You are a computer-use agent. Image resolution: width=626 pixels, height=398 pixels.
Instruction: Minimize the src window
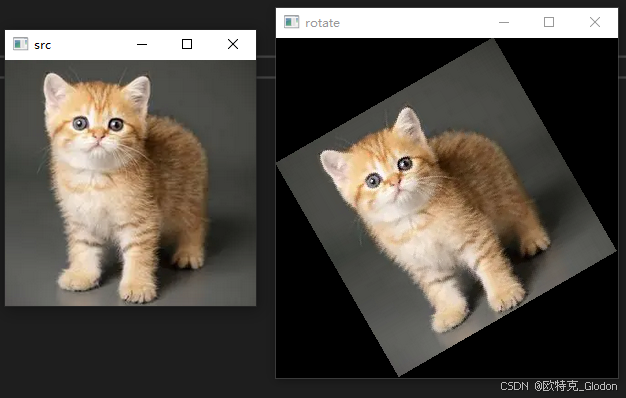[x=142, y=44]
